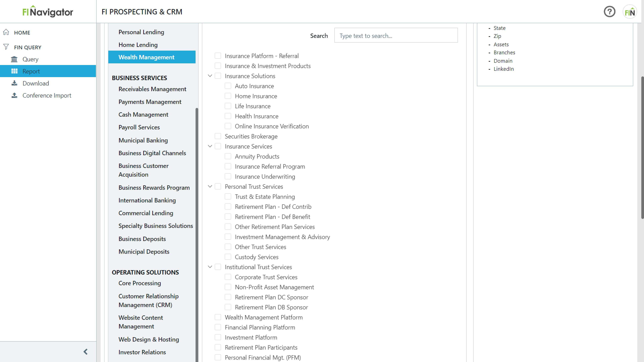
Task: Select Commercial Lending category
Action: (146, 213)
